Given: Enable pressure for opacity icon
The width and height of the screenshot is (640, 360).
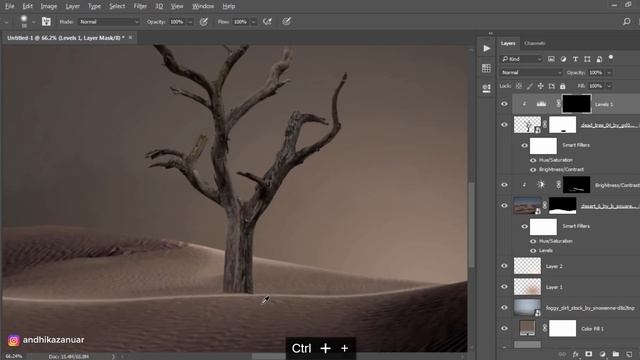Looking at the screenshot, I should point(204,22).
